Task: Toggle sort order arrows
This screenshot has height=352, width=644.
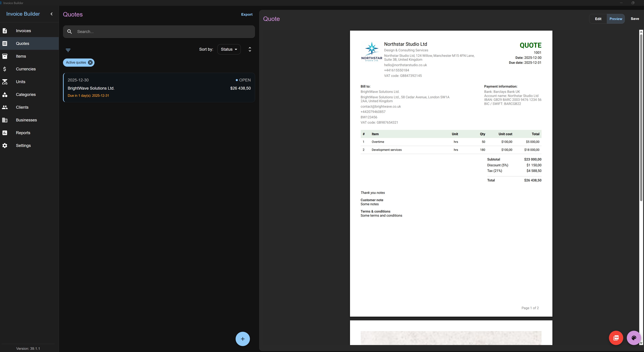Action: tap(250, 49)
